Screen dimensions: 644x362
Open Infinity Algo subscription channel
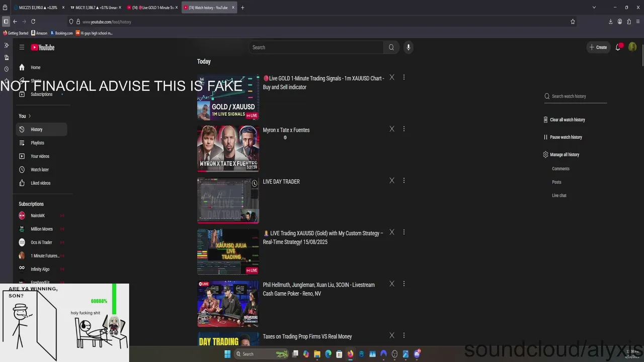pyautogui.click(x=41, y=269)
